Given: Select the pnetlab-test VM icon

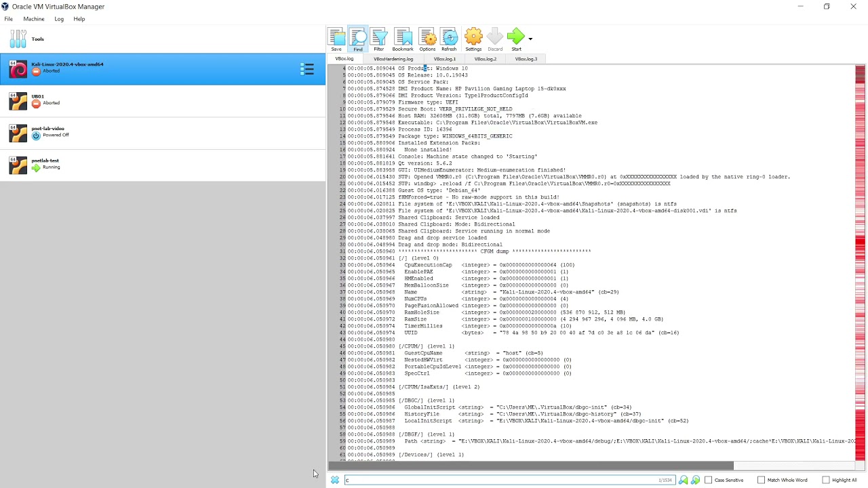Looking at the screenshot, I should click(18, 165).
